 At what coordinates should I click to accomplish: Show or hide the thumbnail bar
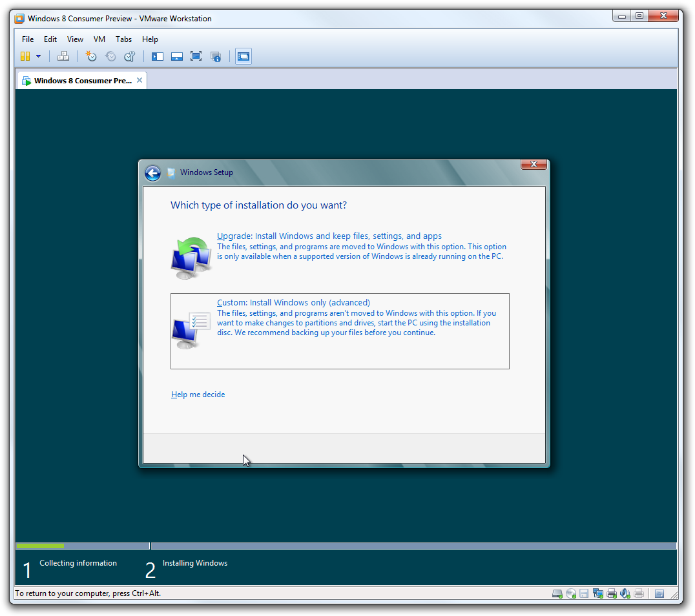177,56
